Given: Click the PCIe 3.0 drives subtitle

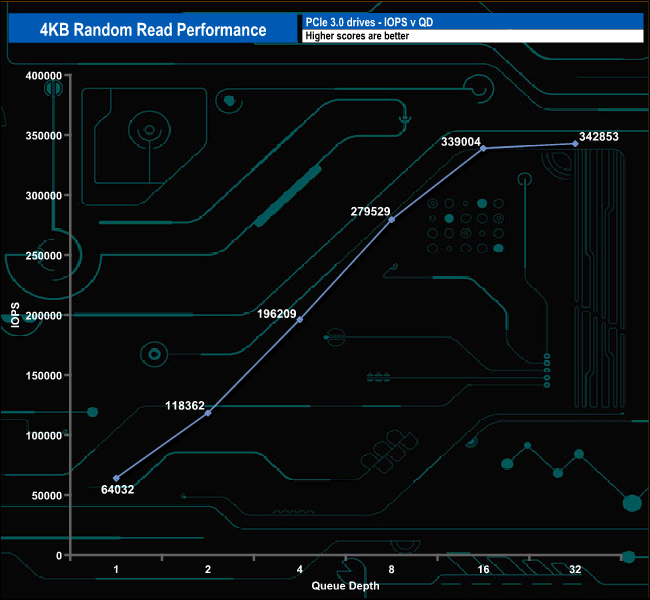Looking at the screenshot, I should (x=369, y=22).
